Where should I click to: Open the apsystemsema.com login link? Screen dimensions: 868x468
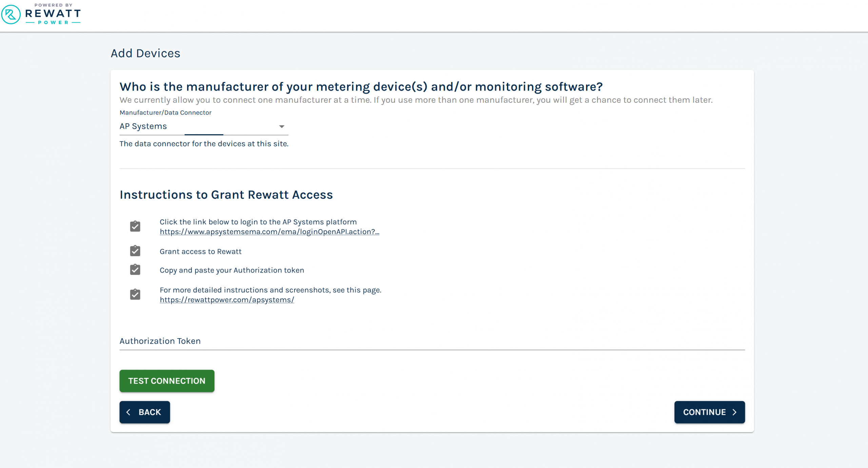tap(269, 232)
